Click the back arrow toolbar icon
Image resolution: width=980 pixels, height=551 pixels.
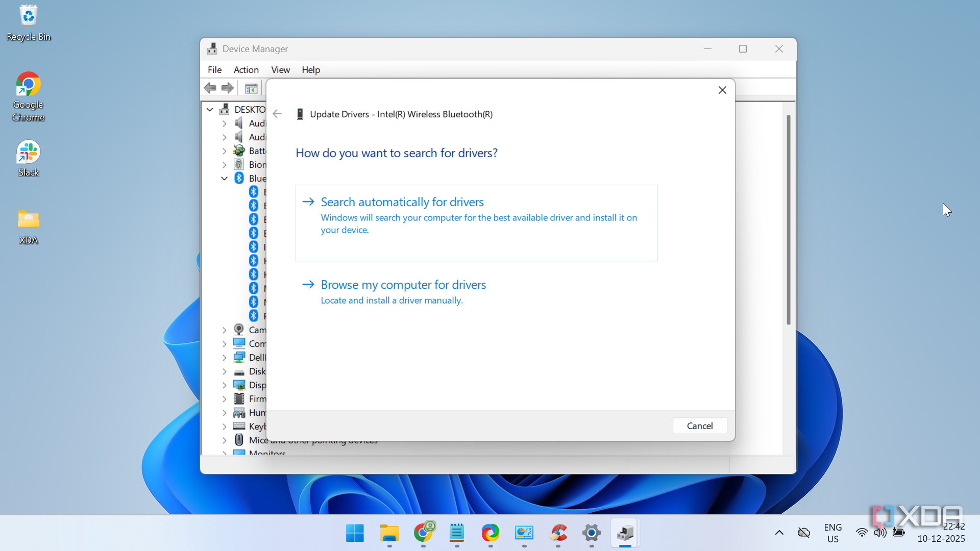(x=210, y=88)
